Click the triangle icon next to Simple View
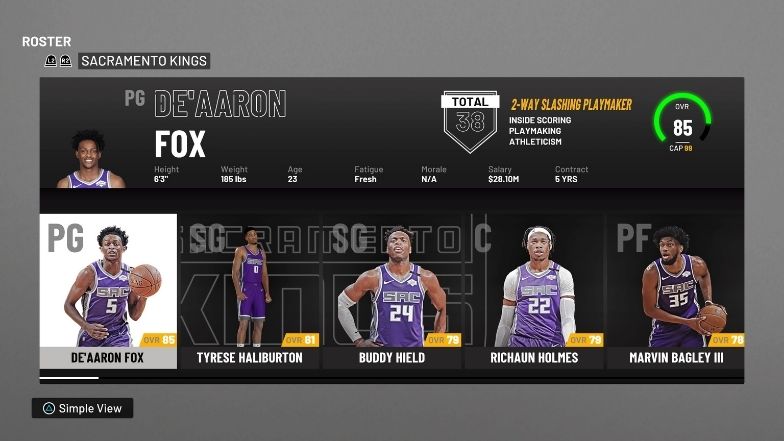The width and height of the screenshot is (784, 441). click(47, 408)
